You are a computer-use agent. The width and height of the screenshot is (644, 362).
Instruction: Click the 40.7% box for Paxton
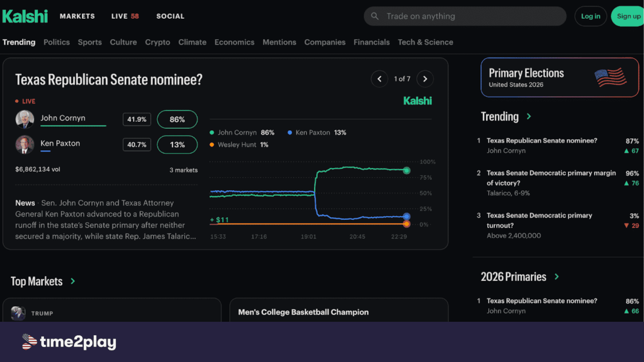coord(137,145)
